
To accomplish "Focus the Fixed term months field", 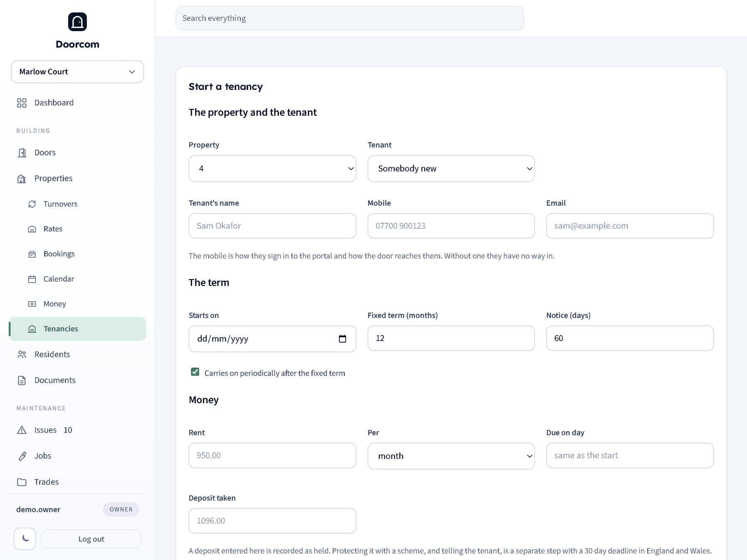I will click(451, 338).
